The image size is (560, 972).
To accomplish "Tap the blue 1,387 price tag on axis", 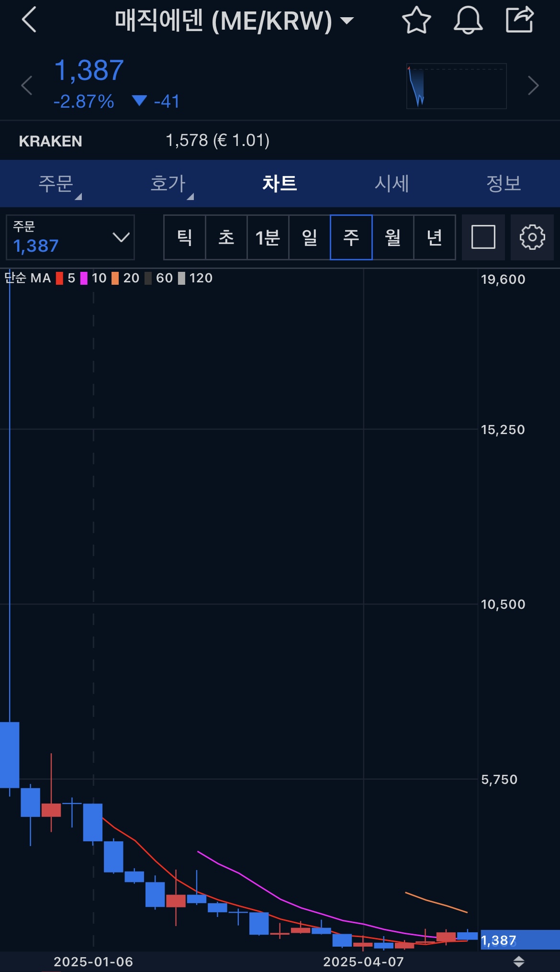I will (520, 940).
